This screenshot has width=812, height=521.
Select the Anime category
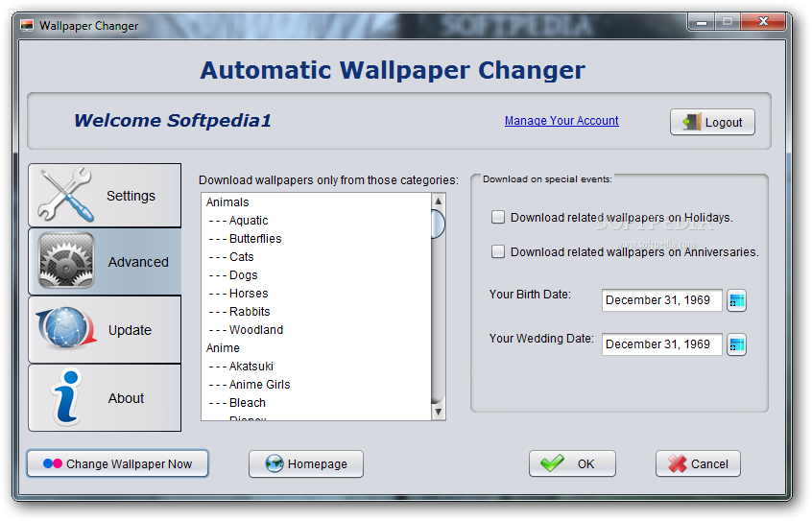click(x=316, y=348)
